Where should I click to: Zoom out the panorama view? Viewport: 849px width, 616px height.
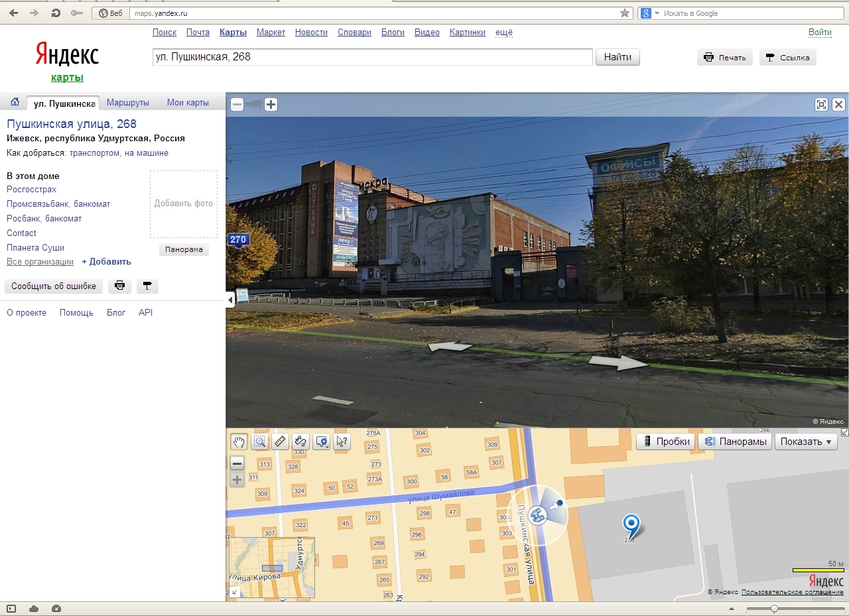tap(237, 104)
